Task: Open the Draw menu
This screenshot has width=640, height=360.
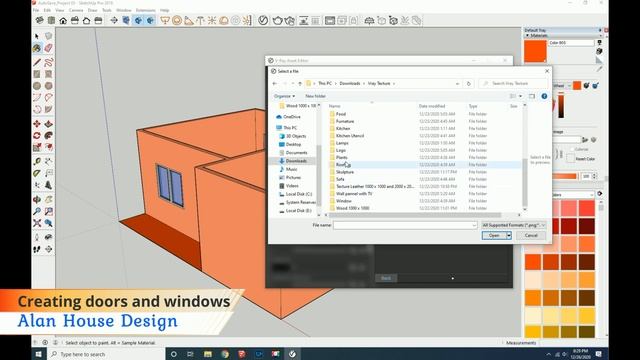Action: (x=93, y=10)
